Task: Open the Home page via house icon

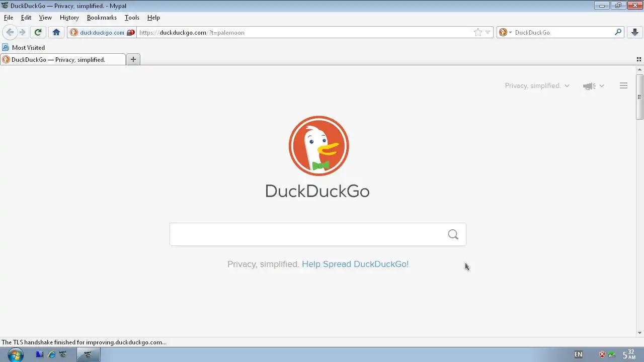Action: pos(56,32)
